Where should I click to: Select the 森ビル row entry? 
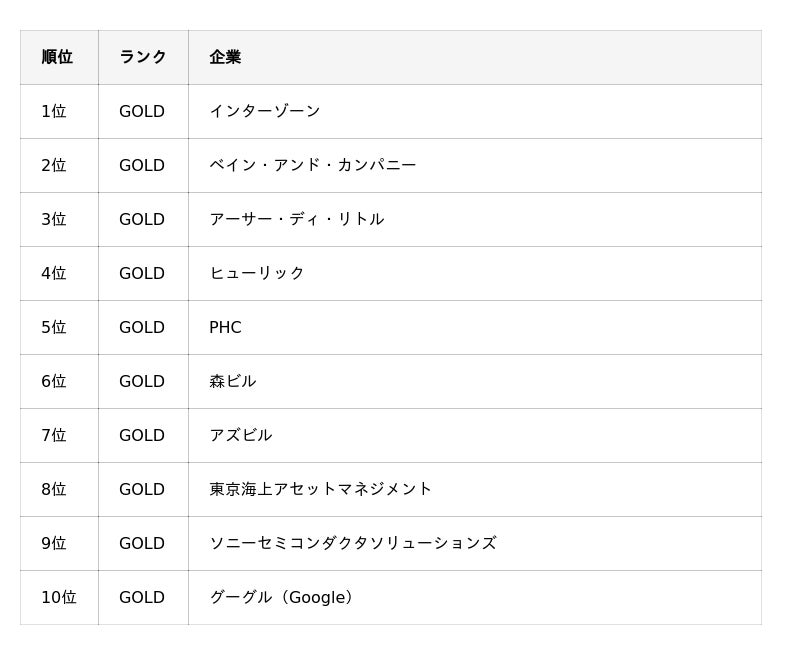tap(233, 381)
